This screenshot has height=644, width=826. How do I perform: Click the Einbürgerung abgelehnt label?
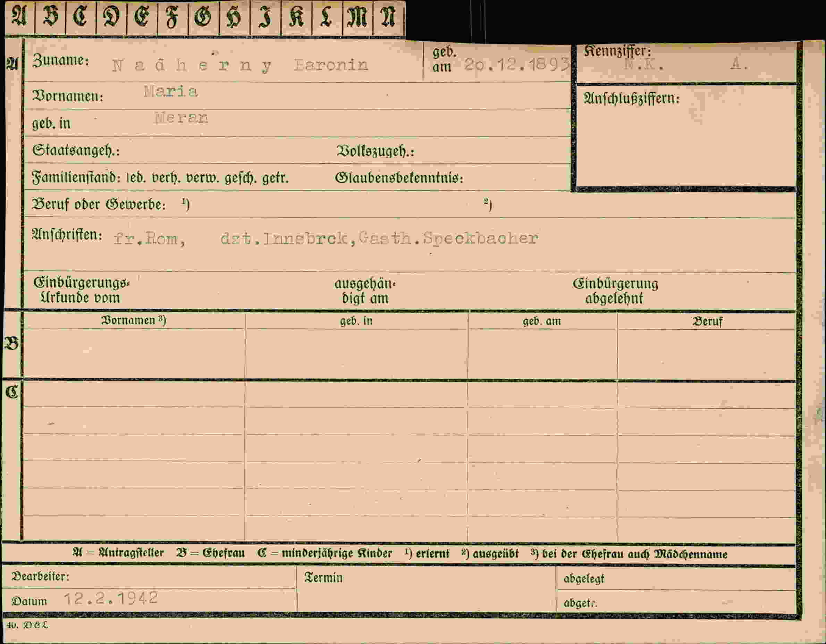tap(615, 291)
